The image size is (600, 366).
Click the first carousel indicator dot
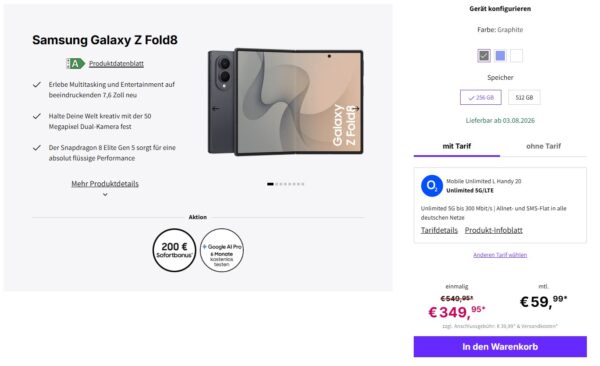pyautogui.click(x=270, y=184)
